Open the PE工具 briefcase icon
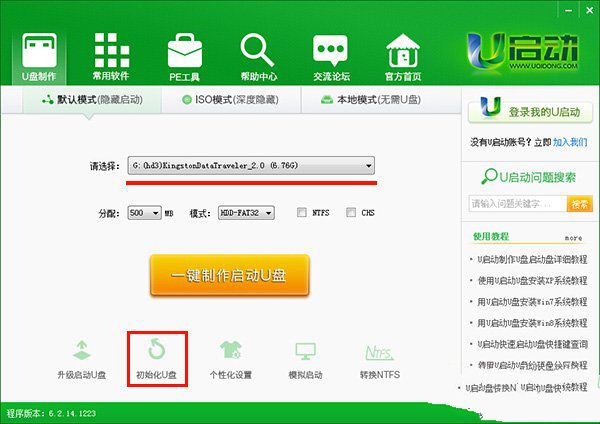 point(184,50)
